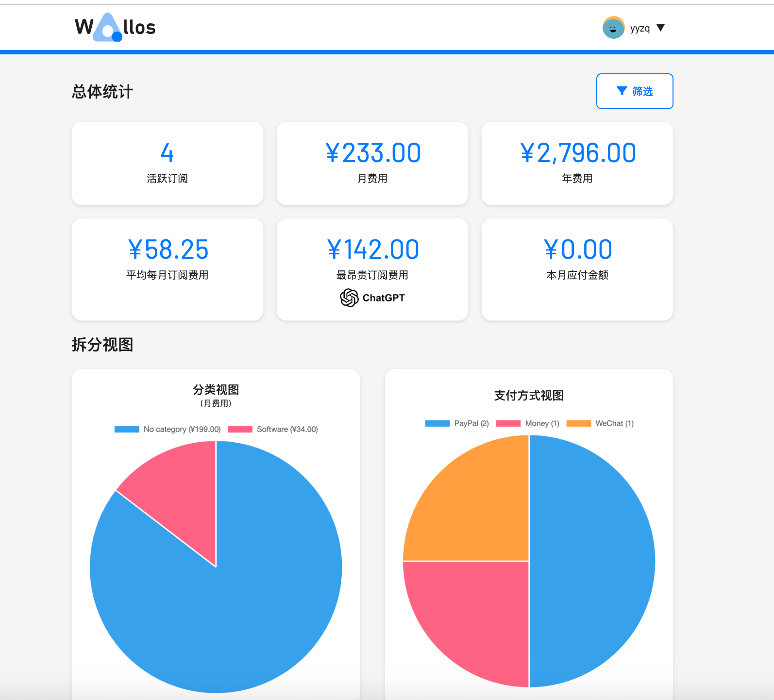Click the funnel icon in filter button
The width and height of the screenshot is (774, 700).
coord(622,91)
